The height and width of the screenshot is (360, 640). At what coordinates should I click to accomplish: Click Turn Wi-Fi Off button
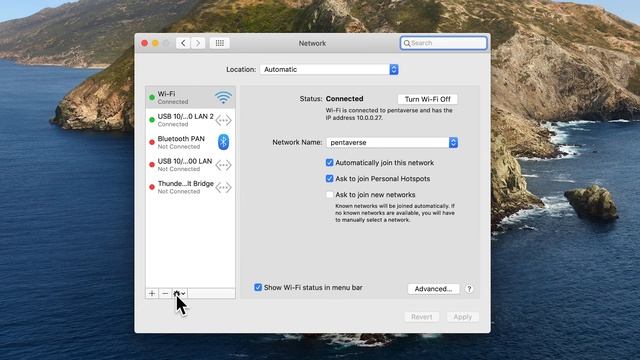[x=427, y=99]
